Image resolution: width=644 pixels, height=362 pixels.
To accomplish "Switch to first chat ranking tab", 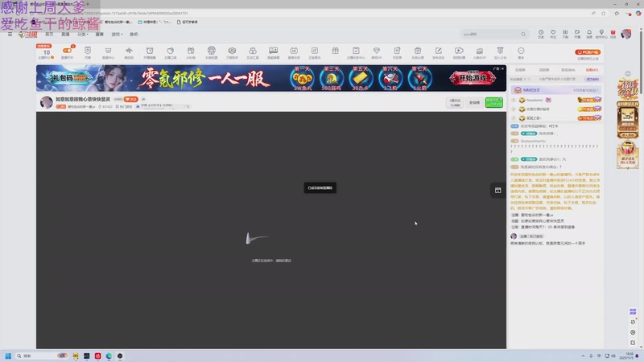I will coord(520,70).
